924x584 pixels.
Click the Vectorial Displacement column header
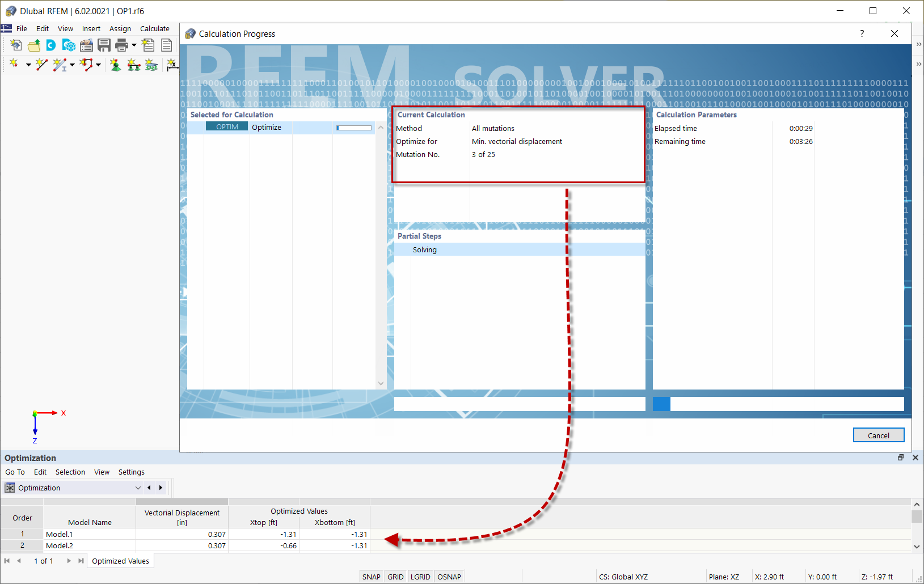pyautogui.click(x=182, y=517)
